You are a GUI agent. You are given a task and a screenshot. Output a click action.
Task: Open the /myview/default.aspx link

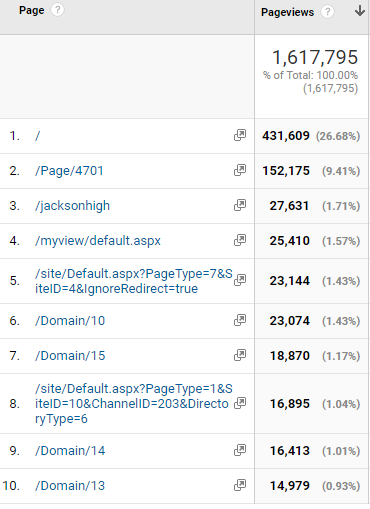click(98, 241)
